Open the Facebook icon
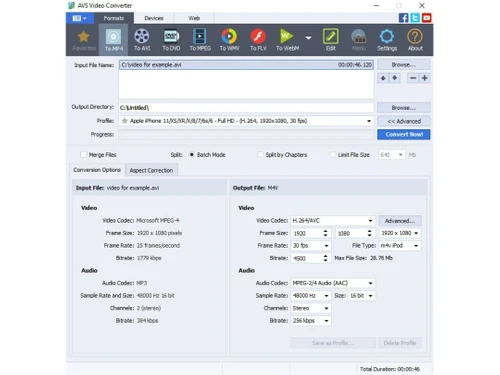 pos(403,18)
